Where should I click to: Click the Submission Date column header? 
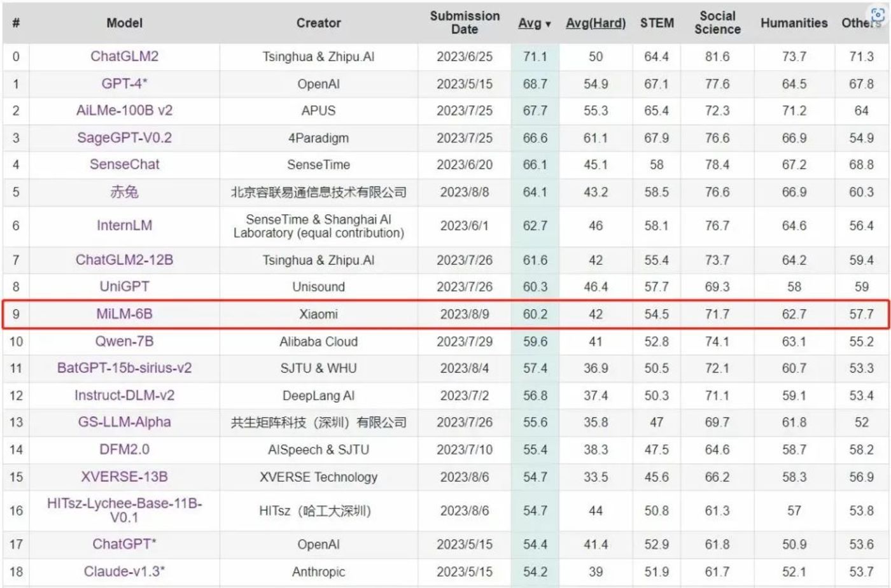click(465, 22)
